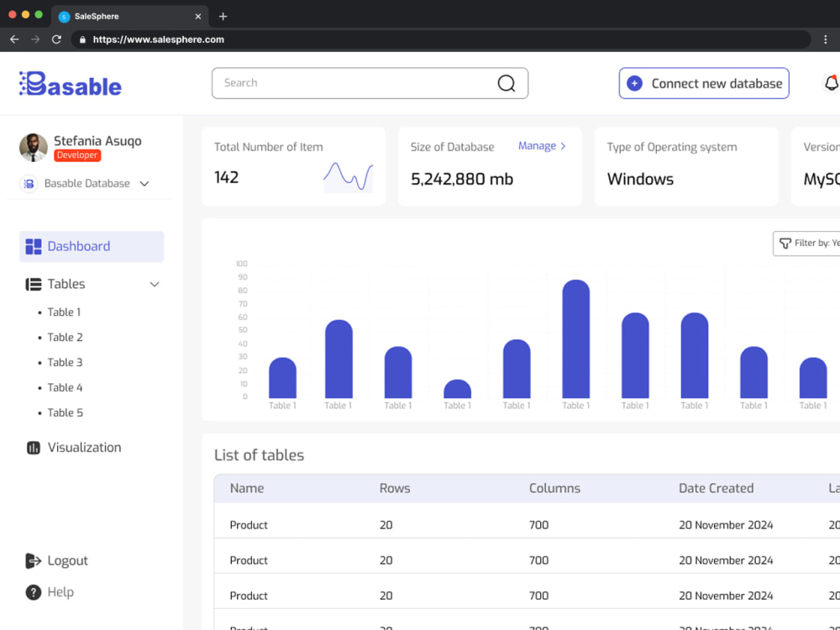Click the Basable logo
Viewport: 840px width, 630px height.
tap(71, 84)
